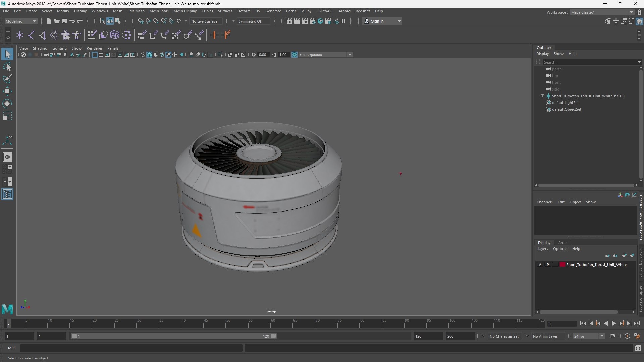Activate the Paint Selection tool
This screenshot has height=362, width=644.
tap(7, 79)
